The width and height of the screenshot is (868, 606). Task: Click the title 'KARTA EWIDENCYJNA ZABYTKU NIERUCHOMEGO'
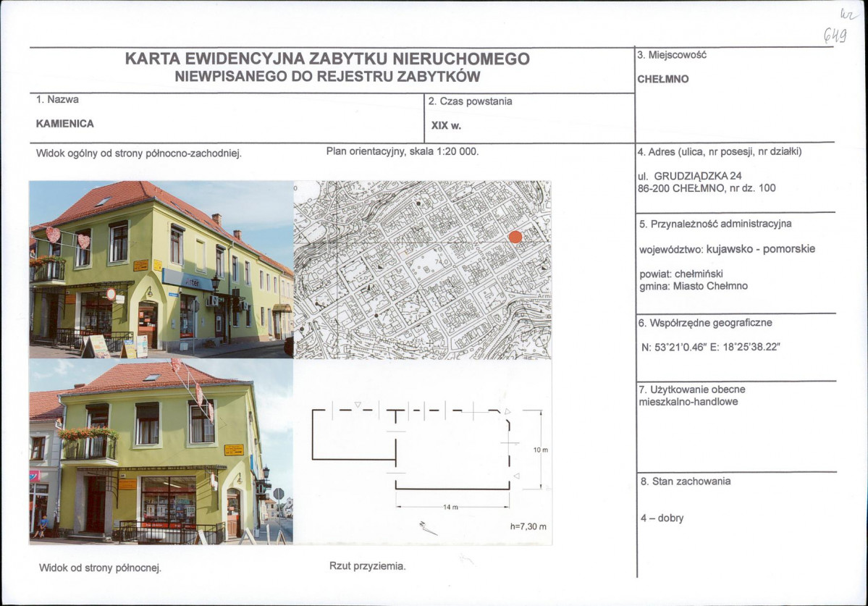(327, 59)
